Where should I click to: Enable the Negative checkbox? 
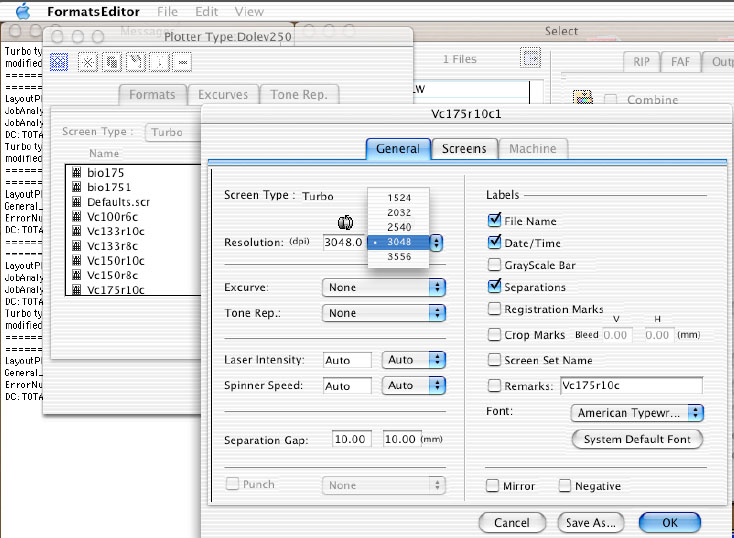565,486
